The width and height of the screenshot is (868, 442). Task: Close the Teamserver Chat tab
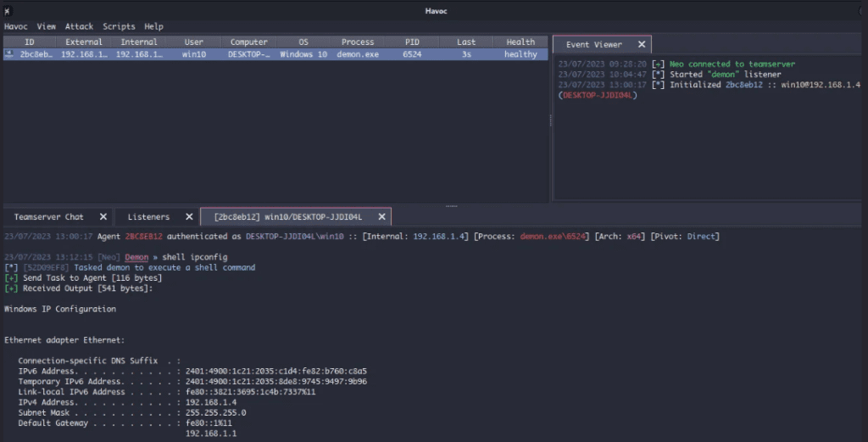[x=103, y=217]
